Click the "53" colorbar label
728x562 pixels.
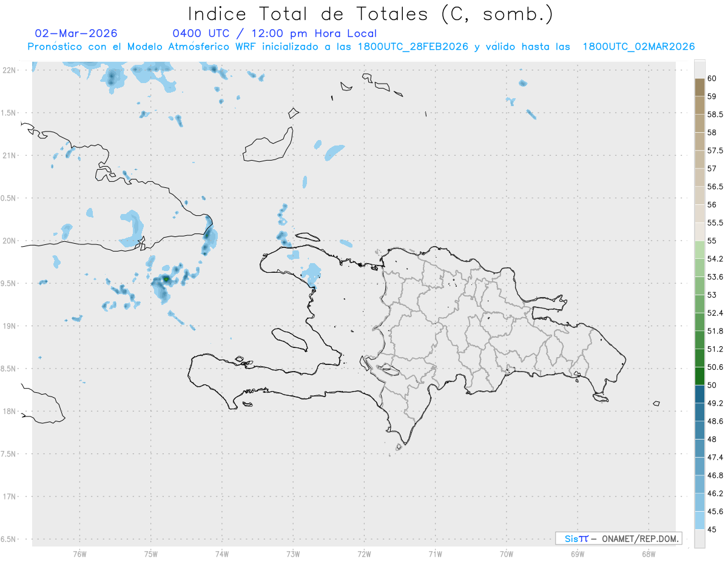tap(712, 295)
